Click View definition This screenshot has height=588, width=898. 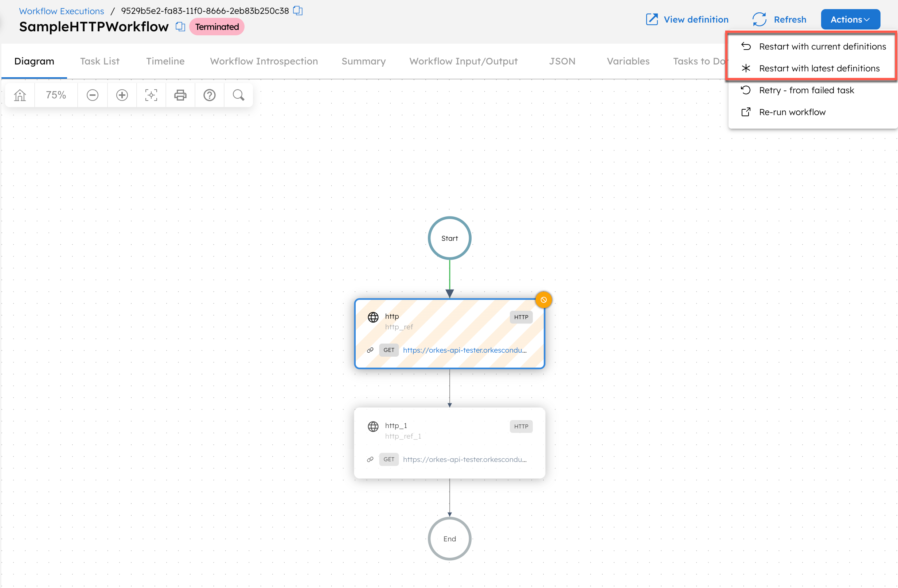click(x=695, y=19)
